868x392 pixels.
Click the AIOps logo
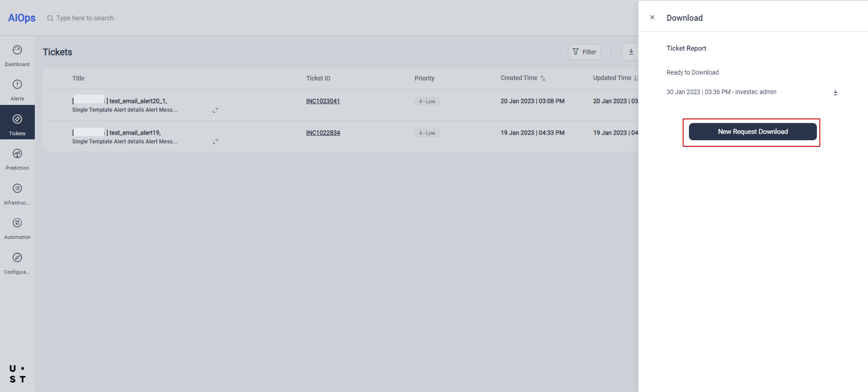pos(22,18)
